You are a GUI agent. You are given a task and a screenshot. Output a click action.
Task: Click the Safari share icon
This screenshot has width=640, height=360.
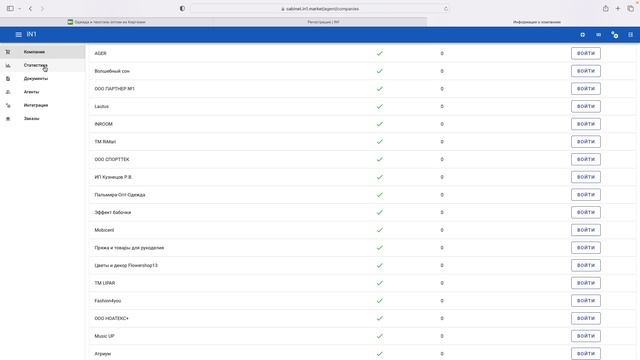coord(606,9)
